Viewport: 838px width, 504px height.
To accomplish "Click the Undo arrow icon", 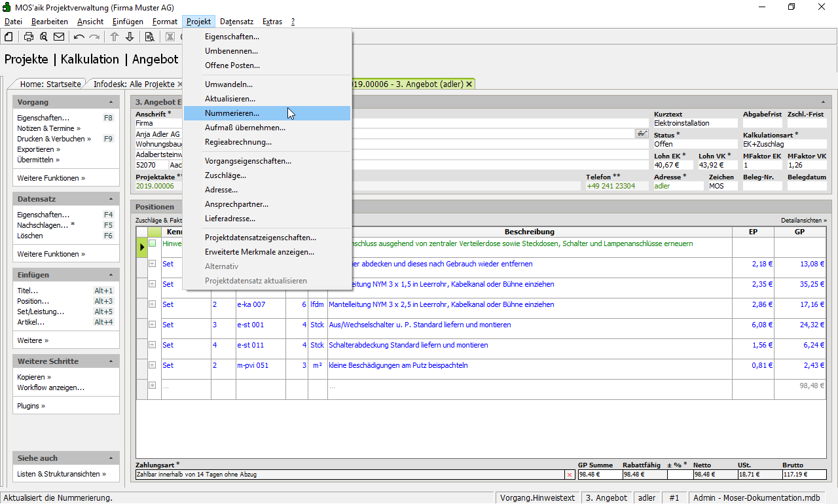I will 79,37.
